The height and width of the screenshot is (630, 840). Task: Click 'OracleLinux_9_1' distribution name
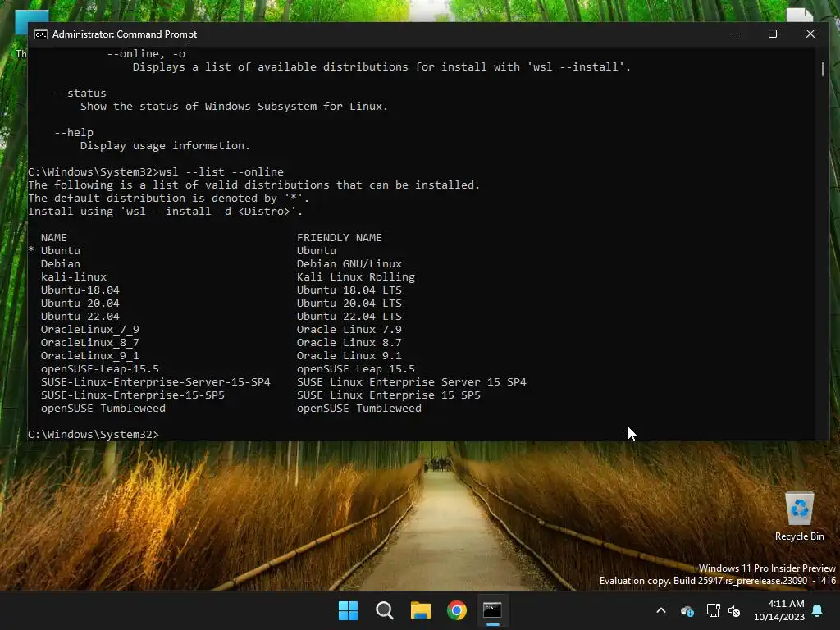90,356
